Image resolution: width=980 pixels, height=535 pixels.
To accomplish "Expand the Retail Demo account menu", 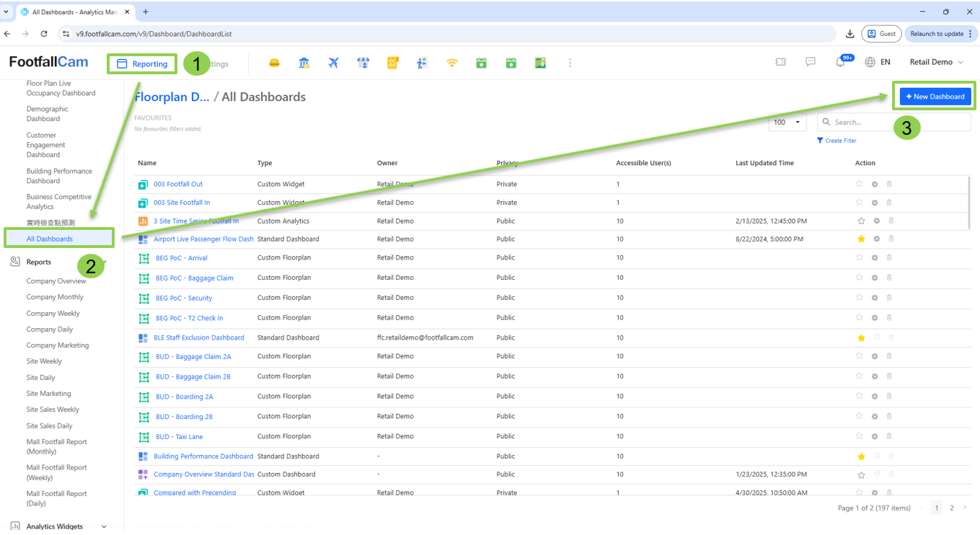I will [x=936, y=63].
